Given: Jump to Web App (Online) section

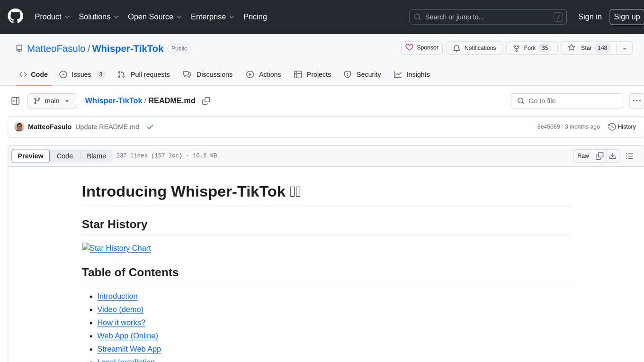Looking at the screenshot, I should [127, 335].
